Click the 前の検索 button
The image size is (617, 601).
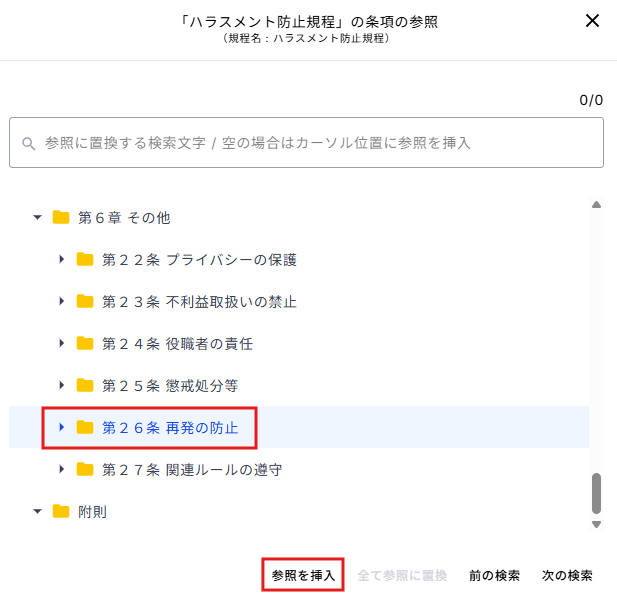point(494,575)
